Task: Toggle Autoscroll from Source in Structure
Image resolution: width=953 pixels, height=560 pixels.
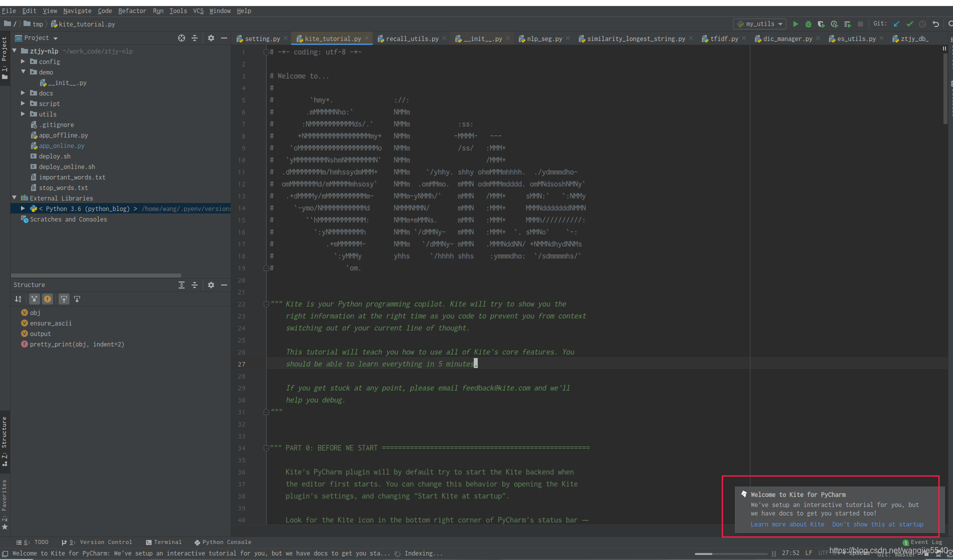Action: click(x=77, y=299)
